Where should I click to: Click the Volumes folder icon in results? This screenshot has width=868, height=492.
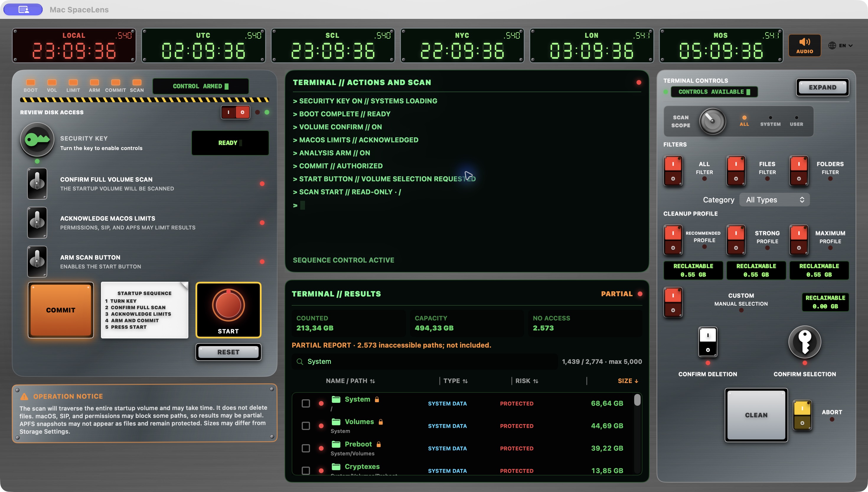(336, 421)
